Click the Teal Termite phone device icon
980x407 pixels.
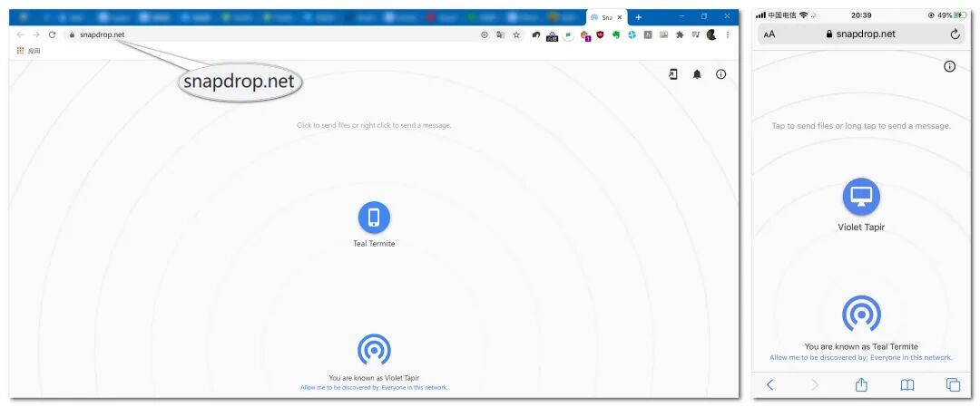(x=374, y=218)
